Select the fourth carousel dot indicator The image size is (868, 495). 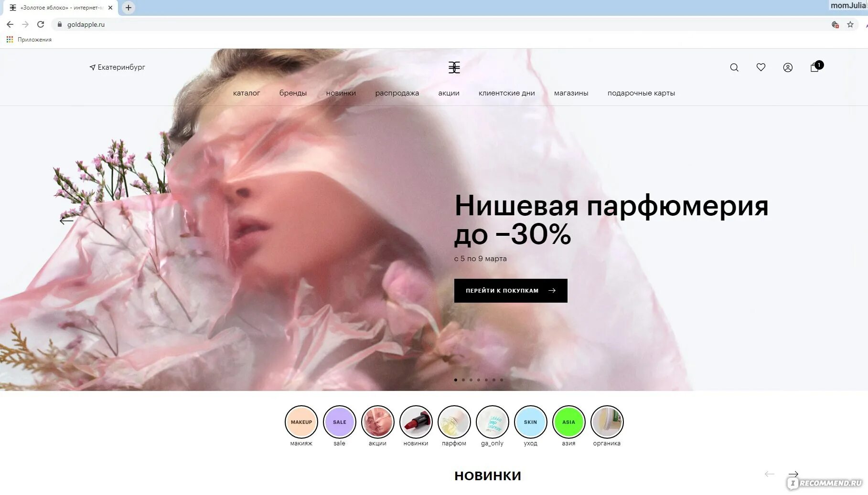coord(479,380)
